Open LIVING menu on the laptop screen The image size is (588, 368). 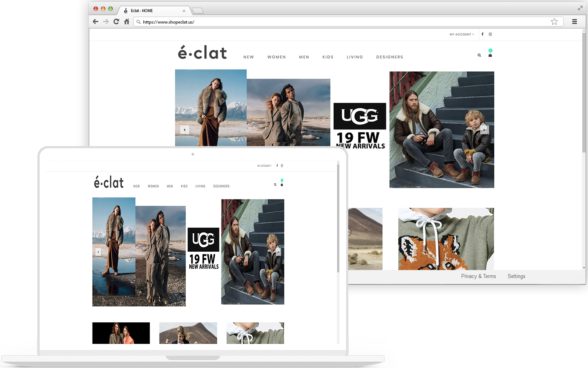coord(200,186)
